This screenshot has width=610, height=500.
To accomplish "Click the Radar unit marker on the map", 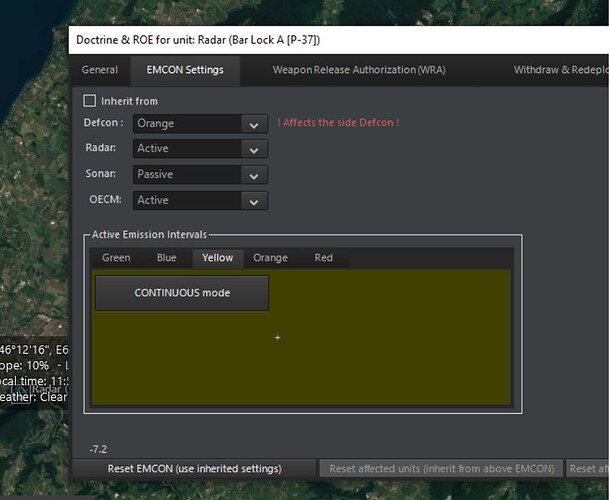I will tap(20, 393).
